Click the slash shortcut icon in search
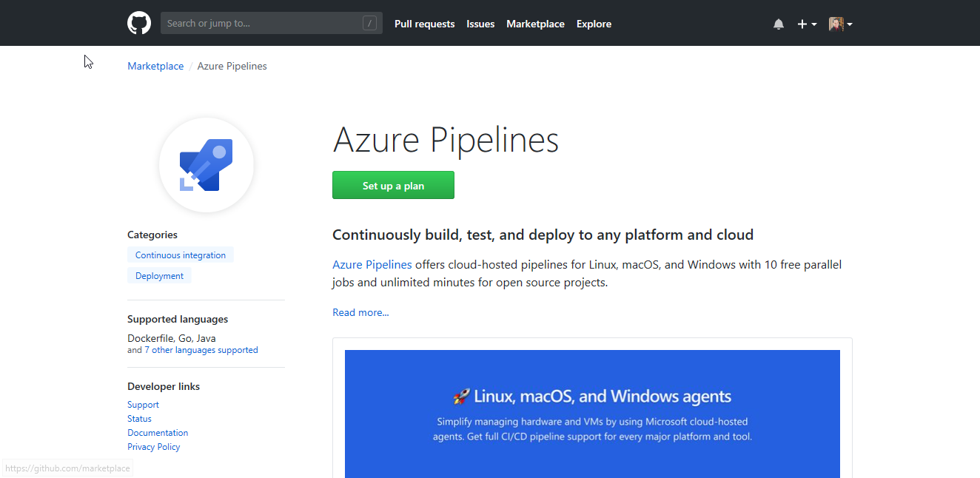The width and height of the screenshot is (980, 478). tap(369, 24)
